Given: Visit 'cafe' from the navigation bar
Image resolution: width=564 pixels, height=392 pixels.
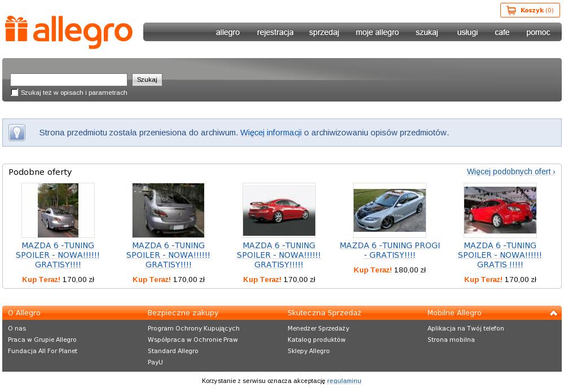Looking at the screenshot, I should [x=502, y=32].
